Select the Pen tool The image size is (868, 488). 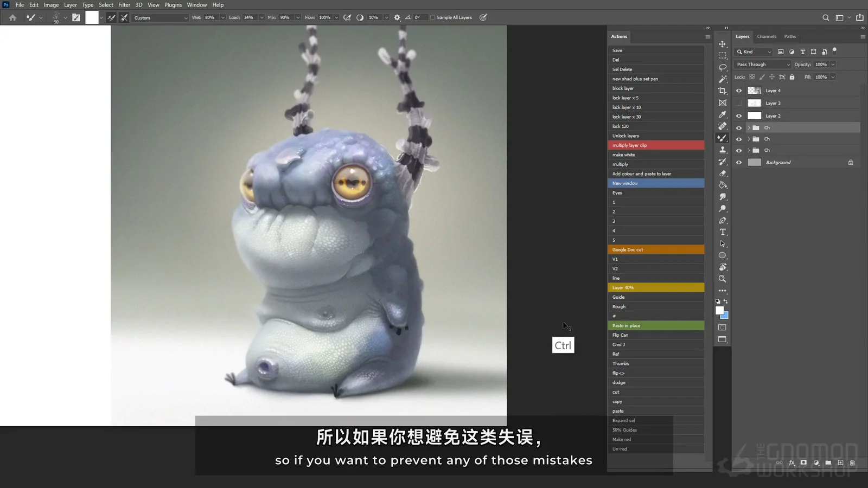click(x=722, y=221)
